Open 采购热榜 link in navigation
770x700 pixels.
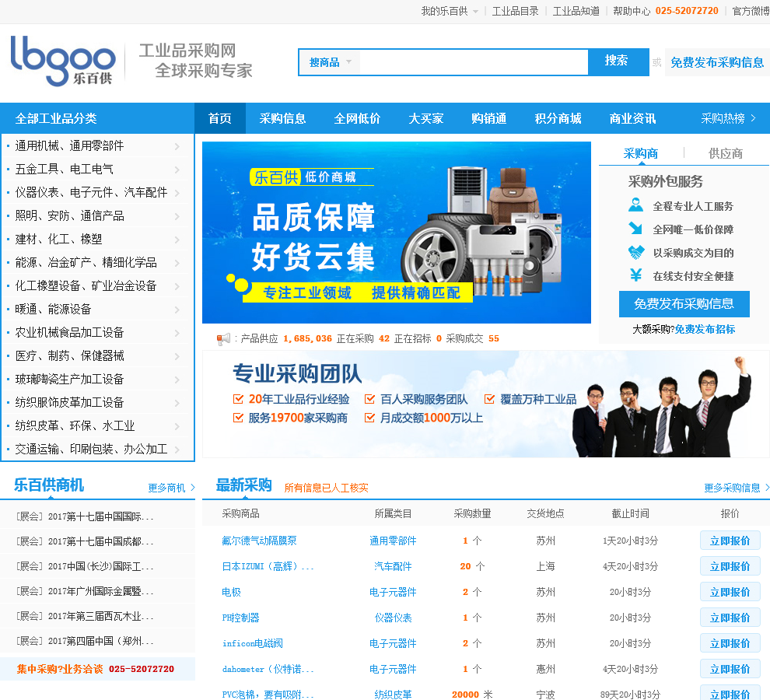pyautogui.click(x=728, y=118)
